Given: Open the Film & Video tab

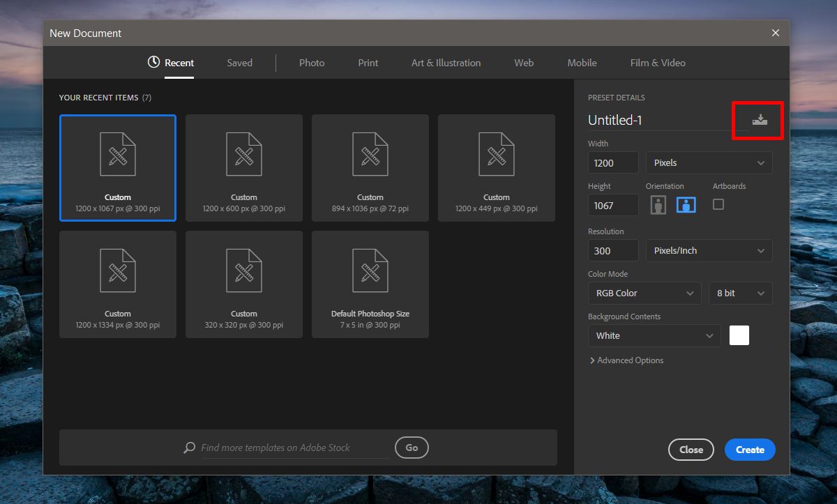Looking at the screenshot, I should pyautogui.click(x=656, y=63).
